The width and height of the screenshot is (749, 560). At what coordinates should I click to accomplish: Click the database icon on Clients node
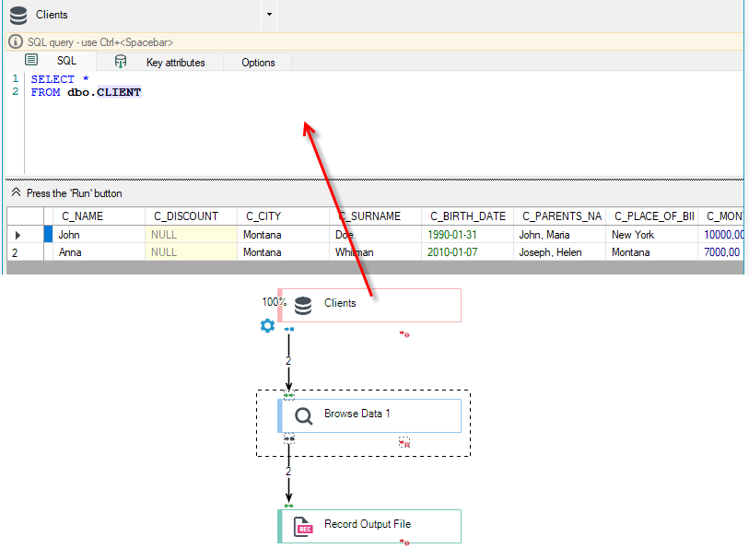(303, 306)
